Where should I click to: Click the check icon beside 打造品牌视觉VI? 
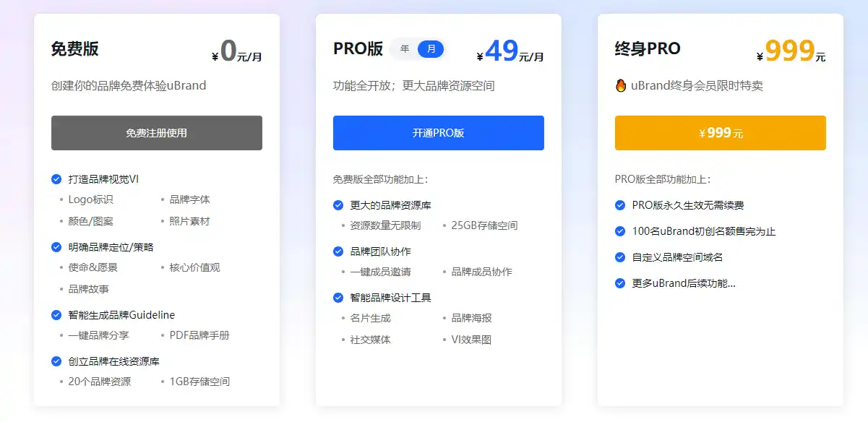tap(56, 179)
